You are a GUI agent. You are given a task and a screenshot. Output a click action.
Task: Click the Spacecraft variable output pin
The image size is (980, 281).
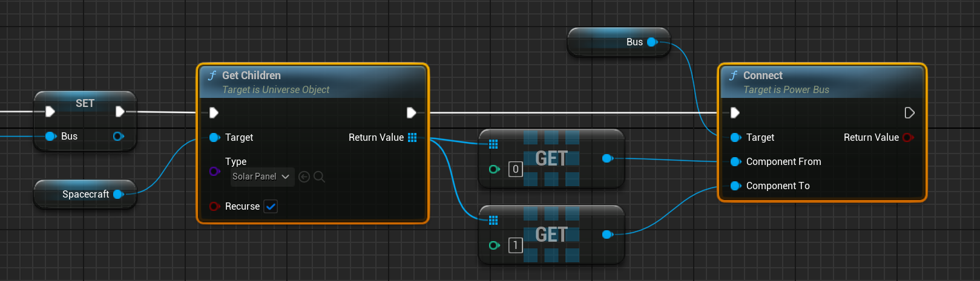[118, 195]
